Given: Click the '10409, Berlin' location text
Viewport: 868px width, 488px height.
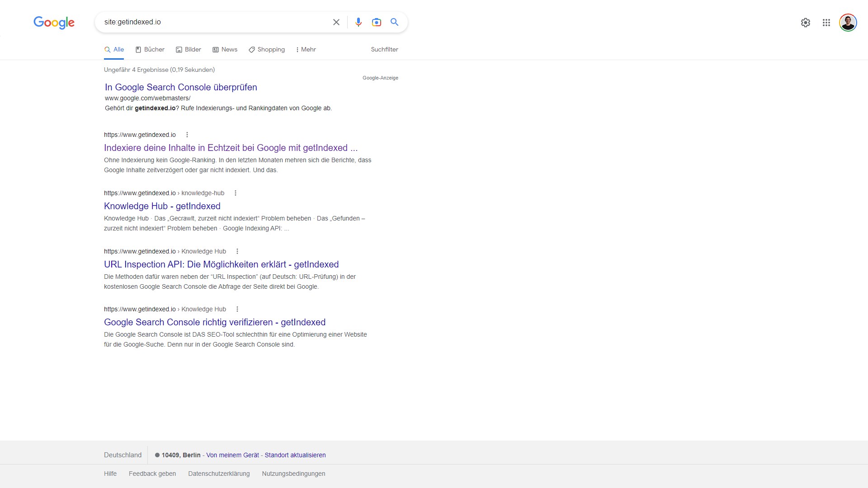Looking at the screenshot, I should coord(181,455).
